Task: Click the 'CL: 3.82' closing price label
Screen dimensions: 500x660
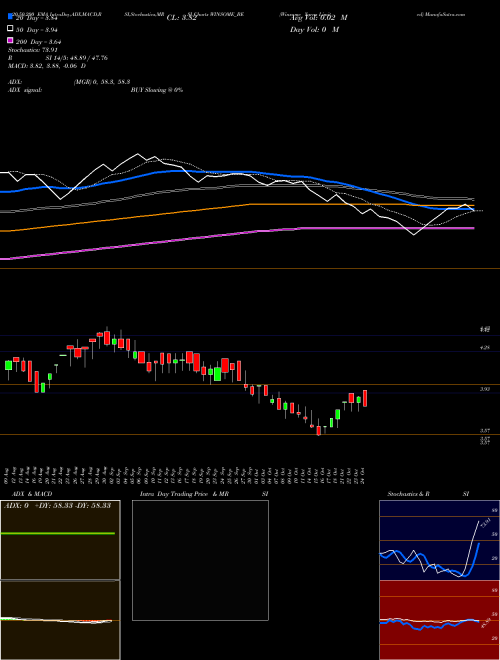Action: (181, 18)
